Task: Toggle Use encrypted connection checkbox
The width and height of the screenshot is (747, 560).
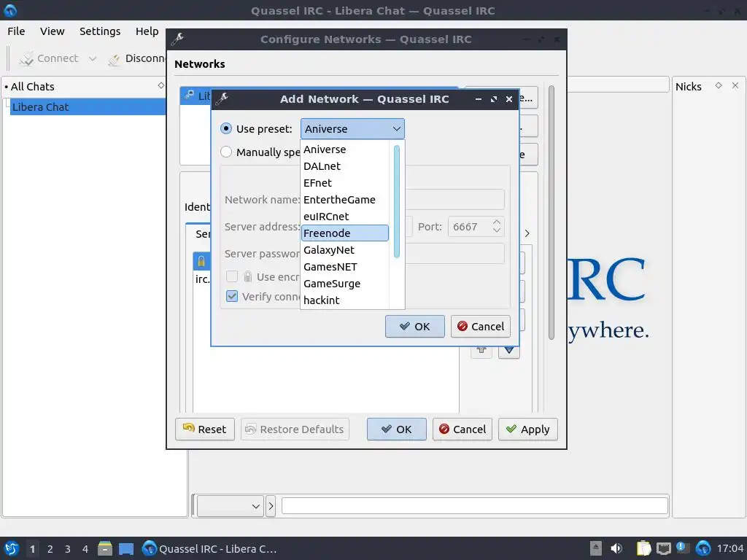Action: [231, 276]
